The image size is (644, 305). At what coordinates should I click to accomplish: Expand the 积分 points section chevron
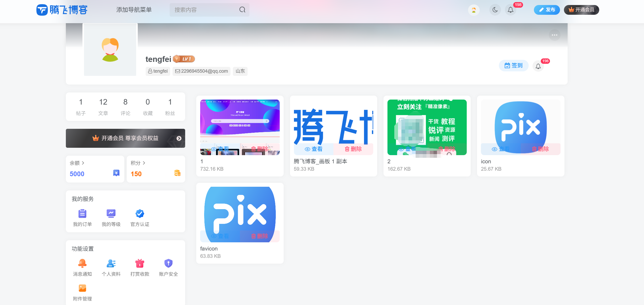[x=144, y=163]
